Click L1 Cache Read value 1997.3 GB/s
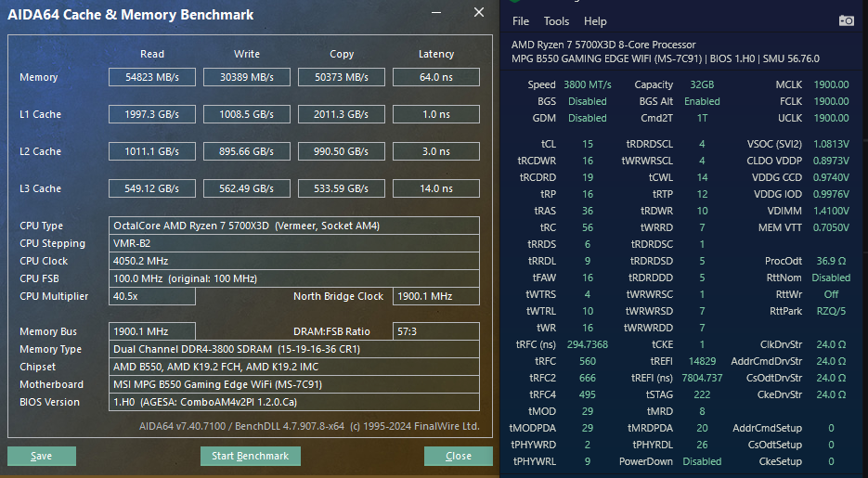 coord(151,114)
